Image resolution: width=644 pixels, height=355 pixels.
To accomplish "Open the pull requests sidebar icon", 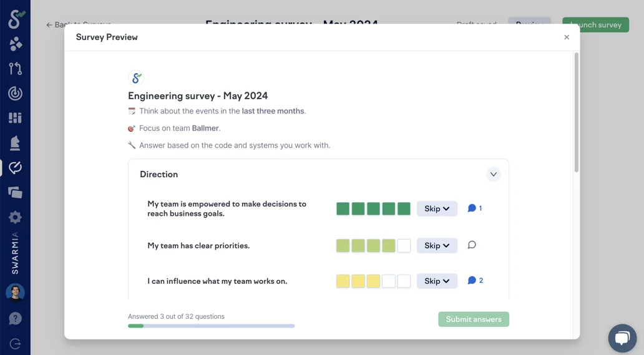I will coord(16,69).
